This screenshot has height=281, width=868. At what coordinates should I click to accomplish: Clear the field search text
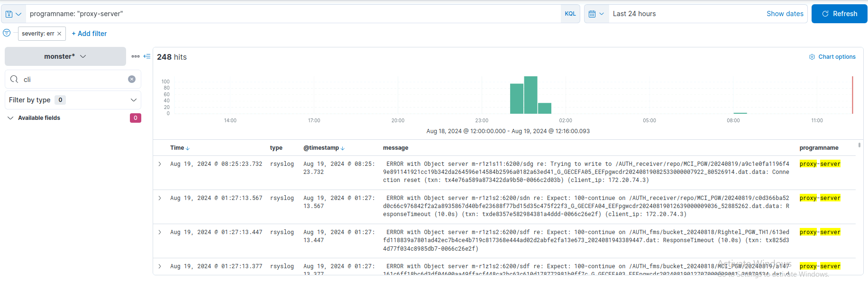[132, 79]
